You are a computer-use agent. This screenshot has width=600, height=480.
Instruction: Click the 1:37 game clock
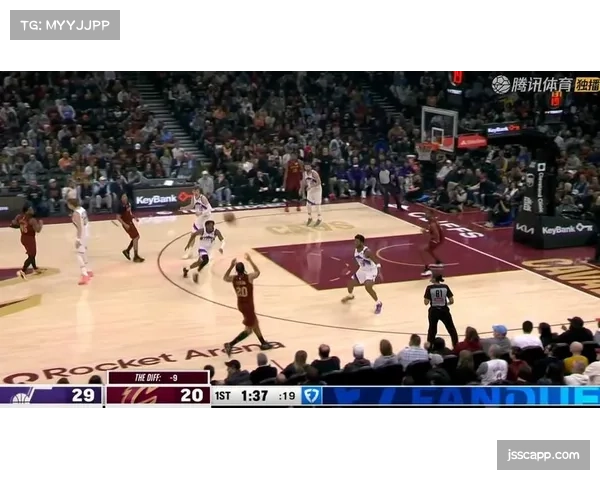(256, 396)
